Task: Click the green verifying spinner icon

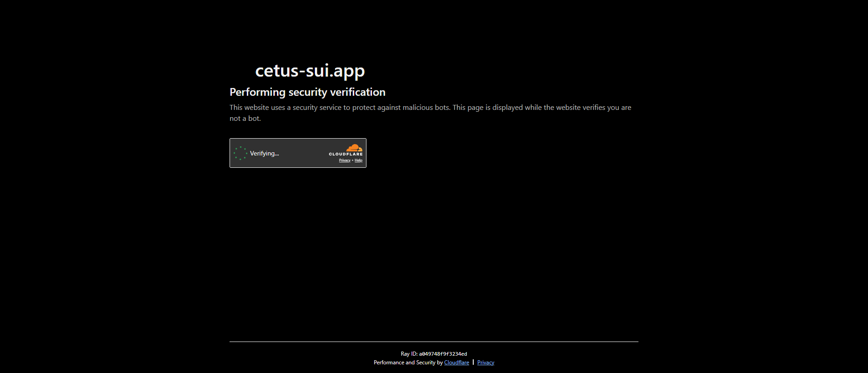Action: click(241, 153)
